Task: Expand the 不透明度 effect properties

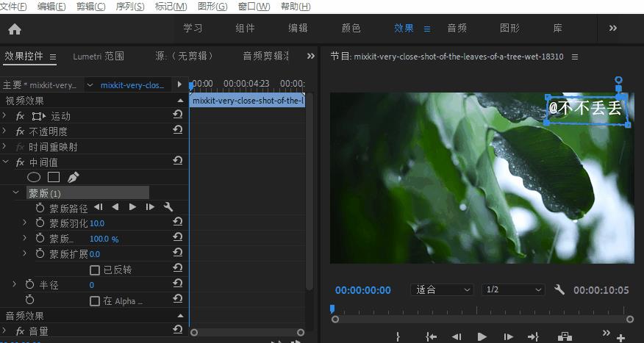Action: coord(4,131)
